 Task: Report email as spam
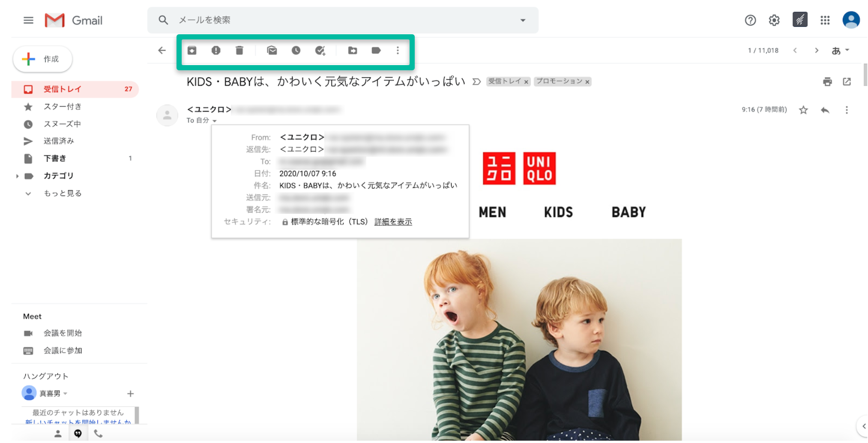(216, 51)
